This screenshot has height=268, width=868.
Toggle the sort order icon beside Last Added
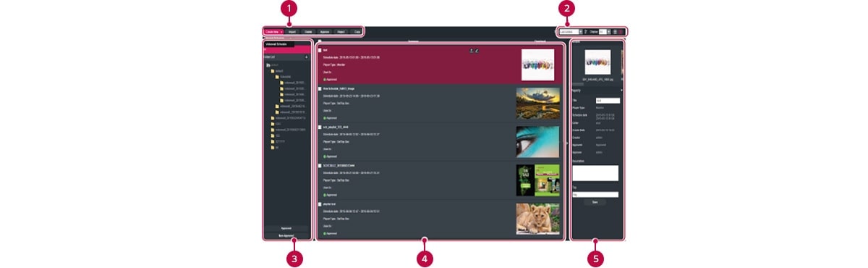pos(586,32)
